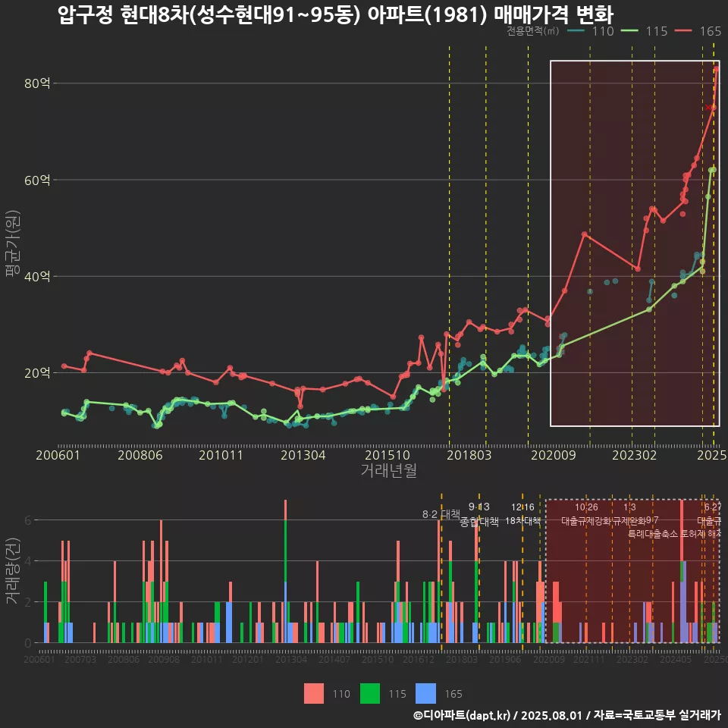Click the 40억 y-axis label

tap(37, 276)
